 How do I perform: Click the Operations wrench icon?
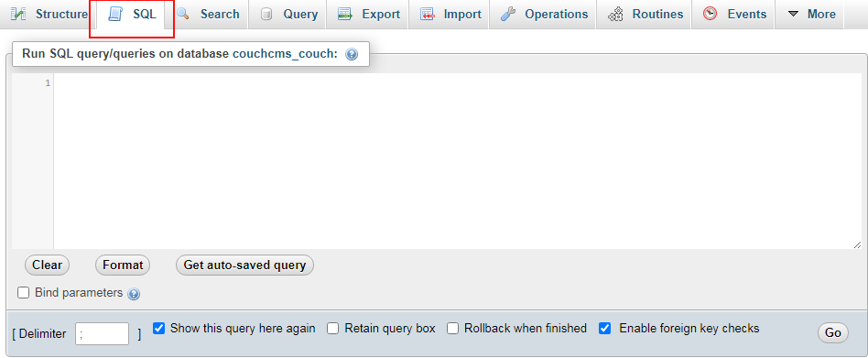(x=508, y=15)
